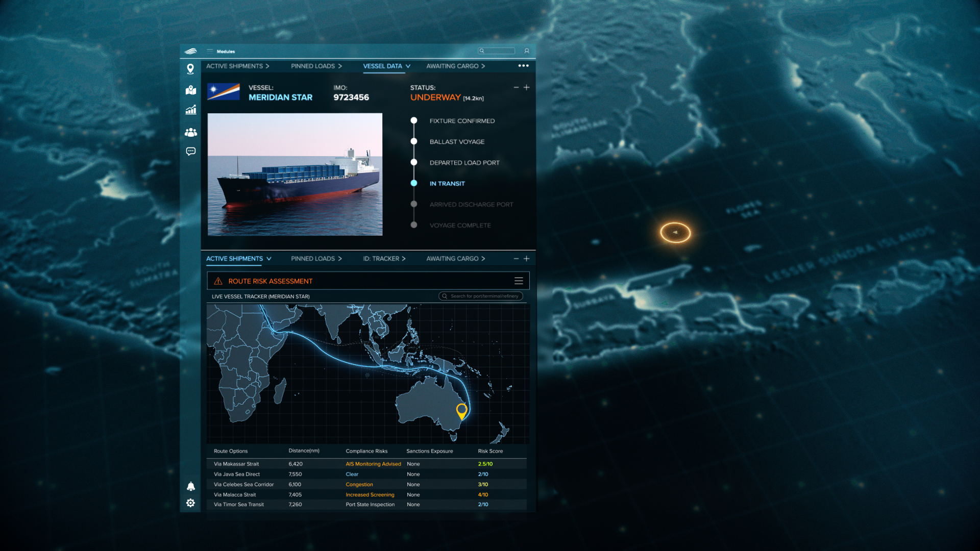Expand the ACTIVE SHIPMENTS dropdown in lower panel
Image resolution: width=980 pixels, height=551 pixels.
(269, 259)
